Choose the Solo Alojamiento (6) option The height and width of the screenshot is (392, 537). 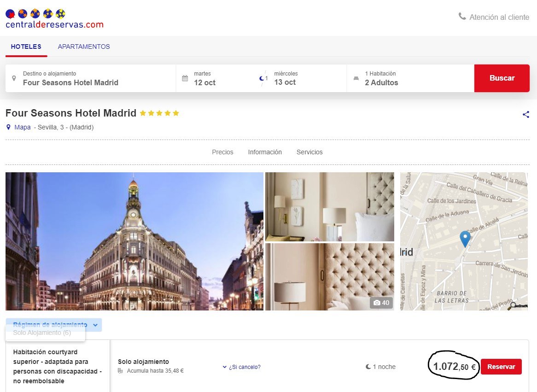[x=42, y=333]
